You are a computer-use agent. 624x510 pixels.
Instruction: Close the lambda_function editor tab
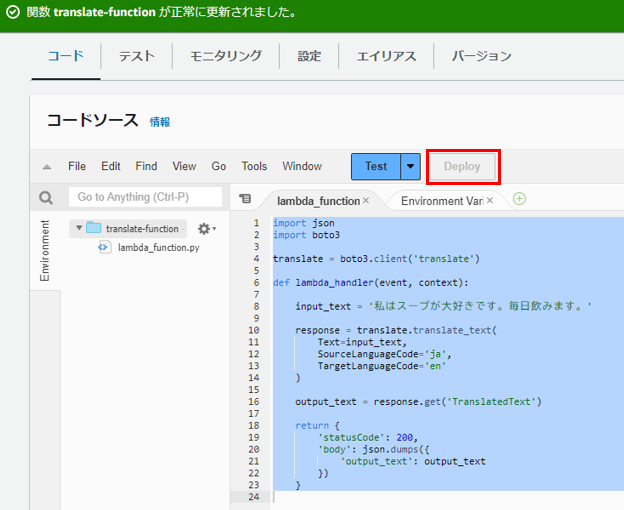(x=366, y=200)
